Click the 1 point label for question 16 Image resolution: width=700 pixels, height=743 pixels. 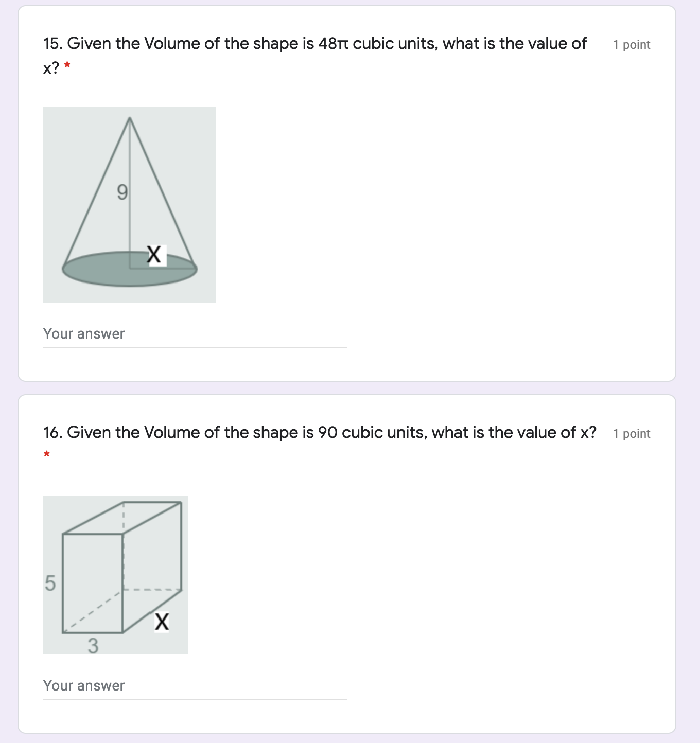(x=631, y=434)
